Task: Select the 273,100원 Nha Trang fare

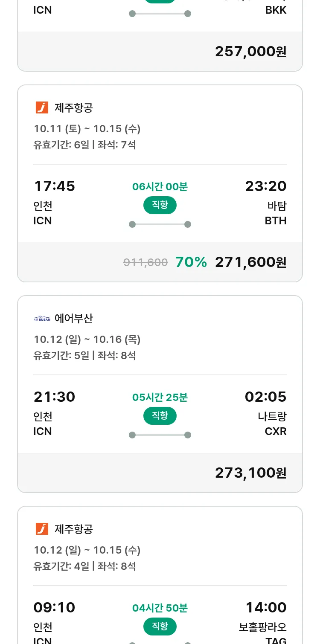Action: click(x=250, y=473)
